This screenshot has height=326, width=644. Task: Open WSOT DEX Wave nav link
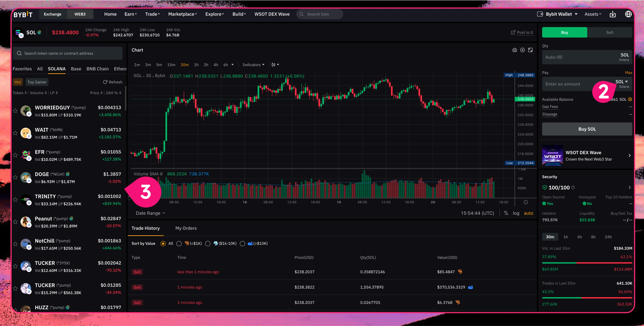tap(272, 14)
